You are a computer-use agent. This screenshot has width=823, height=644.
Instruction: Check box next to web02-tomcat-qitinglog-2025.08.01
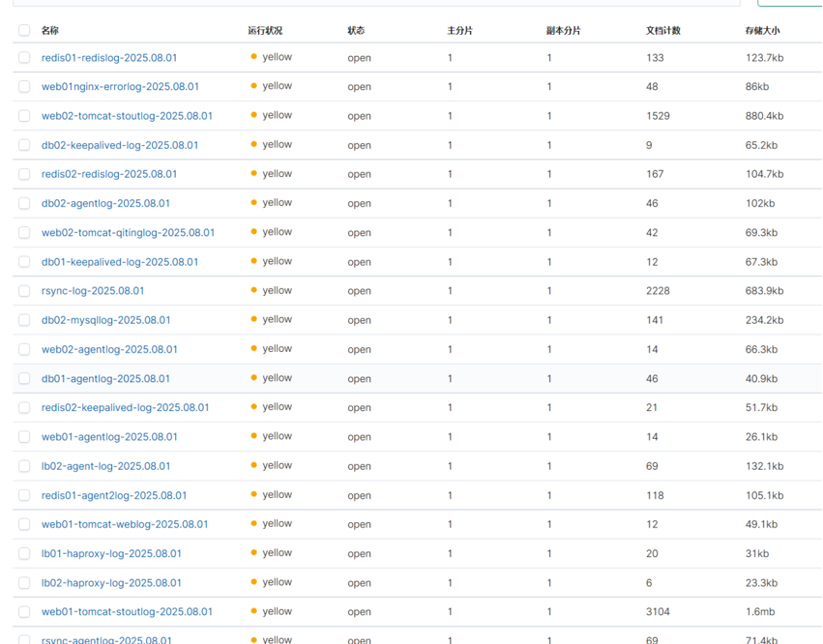[x=24, y=232]
